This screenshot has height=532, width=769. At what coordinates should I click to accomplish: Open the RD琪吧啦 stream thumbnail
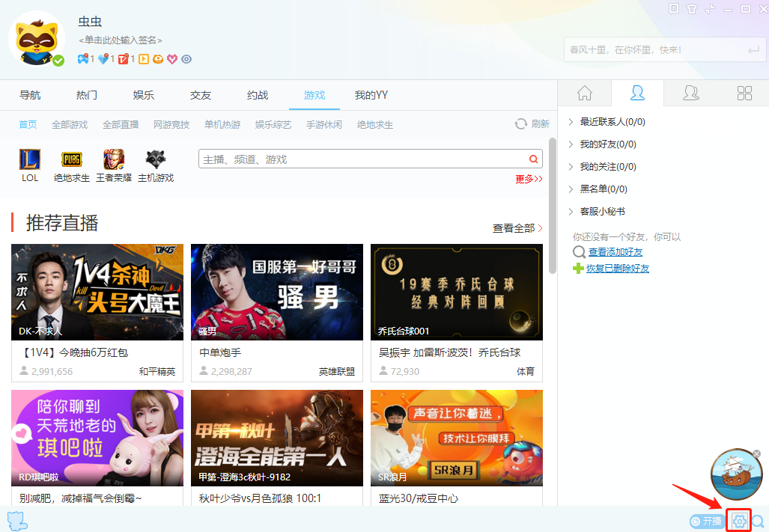(97, 438)
